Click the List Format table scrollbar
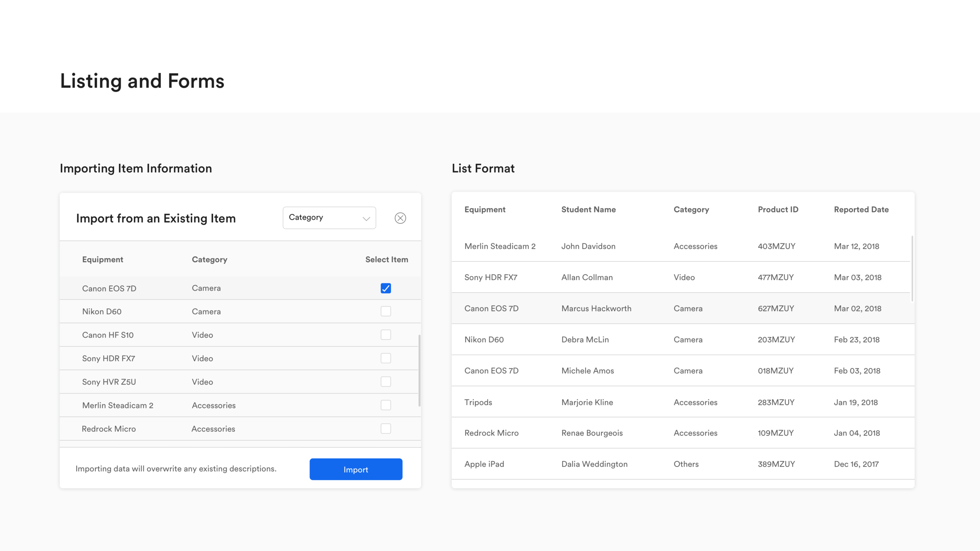Screen dimensions: 980x551 913,268
